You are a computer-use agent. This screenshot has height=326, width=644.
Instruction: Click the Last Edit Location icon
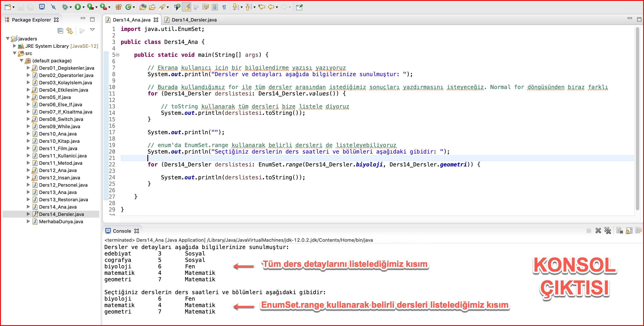click(x=261, y=7)
